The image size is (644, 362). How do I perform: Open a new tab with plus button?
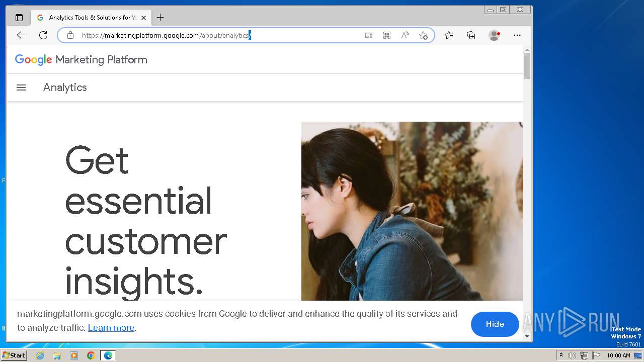tap(160, 18)
